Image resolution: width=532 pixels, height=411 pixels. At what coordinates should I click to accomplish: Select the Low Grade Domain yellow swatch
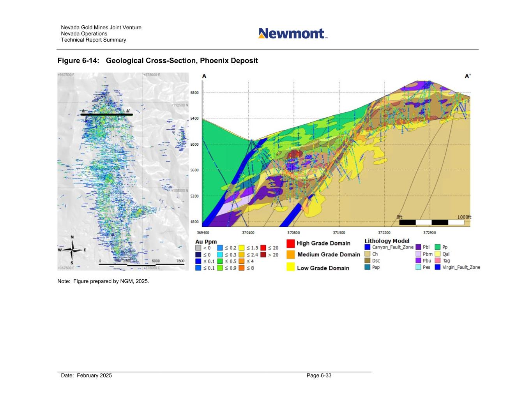pyautogui.click(x=290, y=268)
